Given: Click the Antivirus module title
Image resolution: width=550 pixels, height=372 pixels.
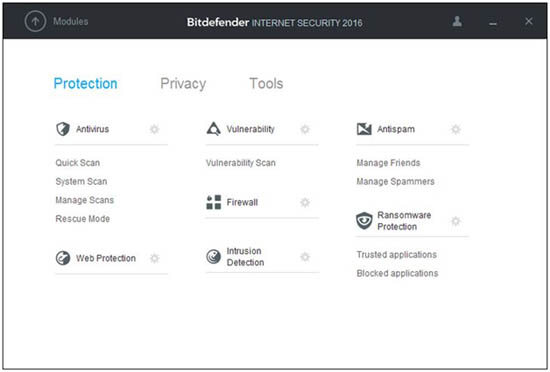Looking at the screenshot, I should point(93,129).
